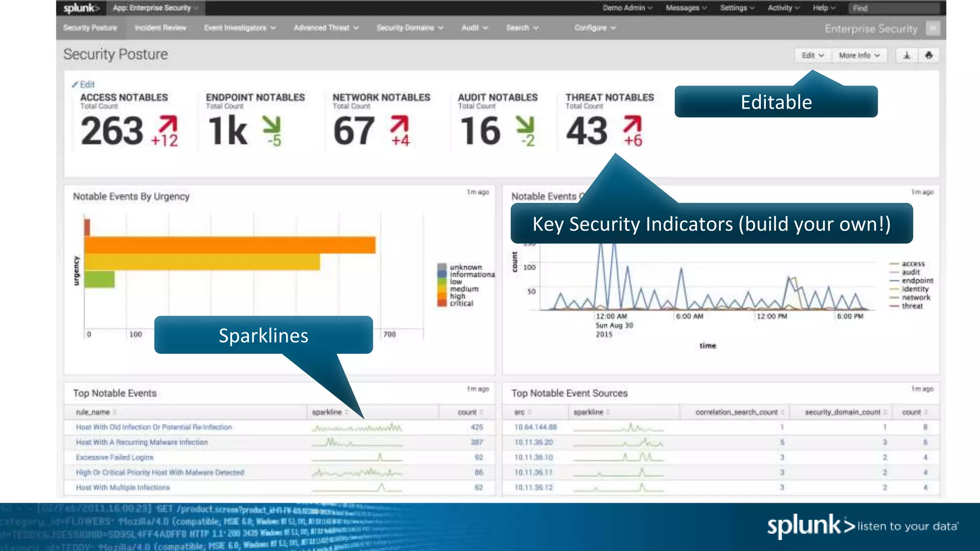The image size is (980, 551).
Task: Click sparkline for 10.64.144.88 row
Action: 619,427
